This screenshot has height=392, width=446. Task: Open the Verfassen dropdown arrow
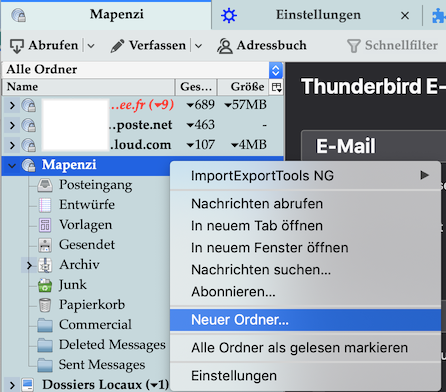point(198,46)
